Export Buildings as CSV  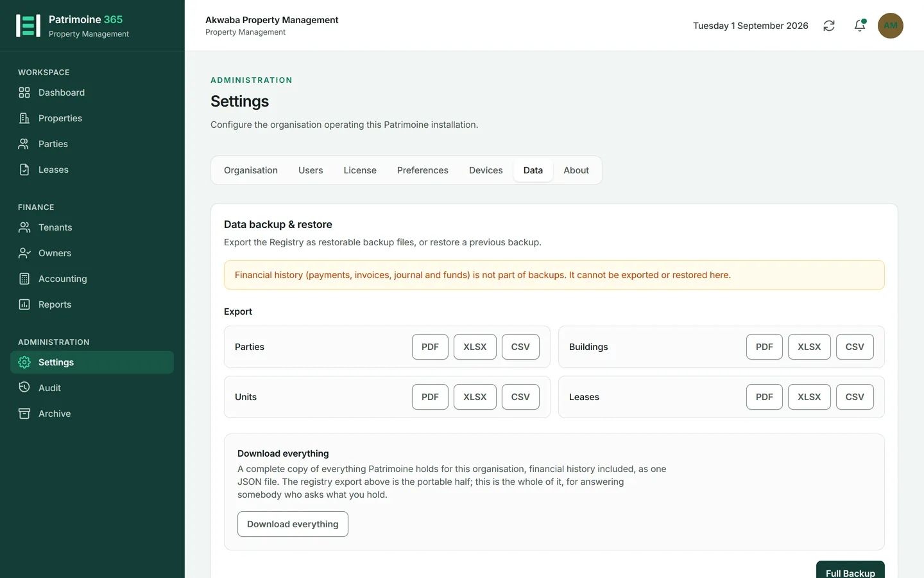pos(855,347)
